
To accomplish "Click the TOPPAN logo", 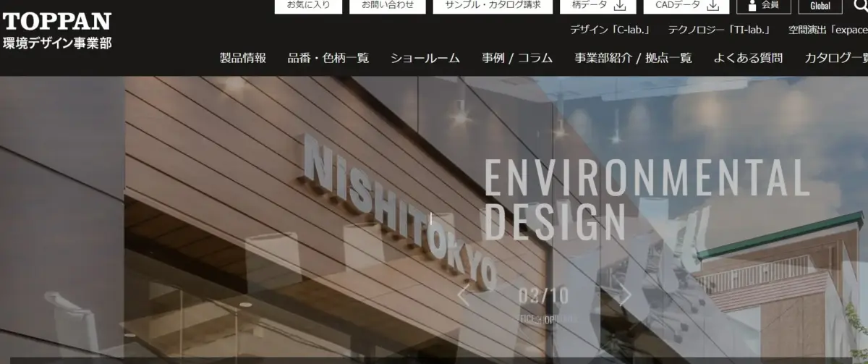I will [x=57, y=22].
